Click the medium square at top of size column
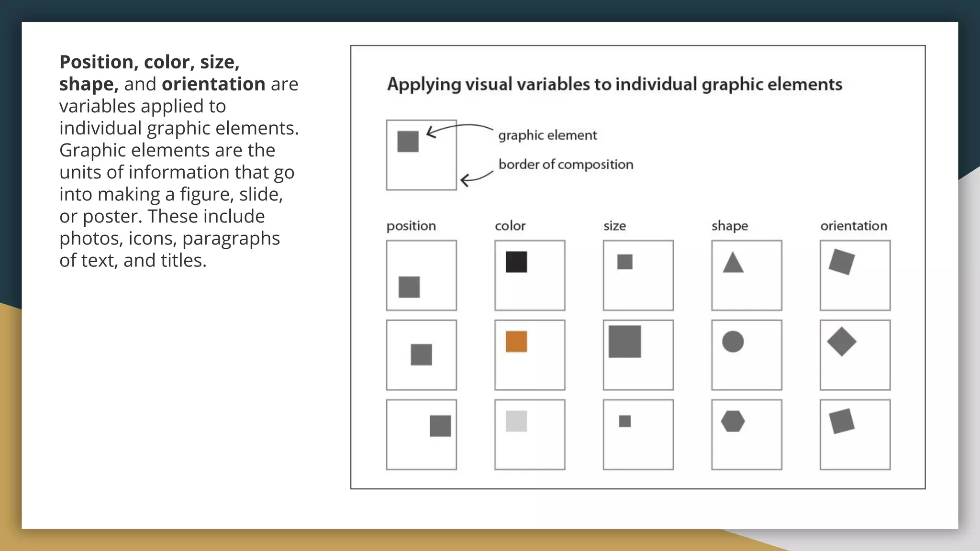The image size is (980, 551). pyautogui.click(x=625, y=262)
